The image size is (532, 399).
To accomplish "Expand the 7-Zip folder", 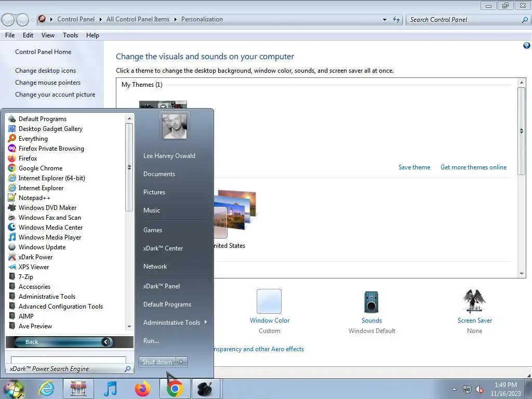I will [x=26, y=276].
